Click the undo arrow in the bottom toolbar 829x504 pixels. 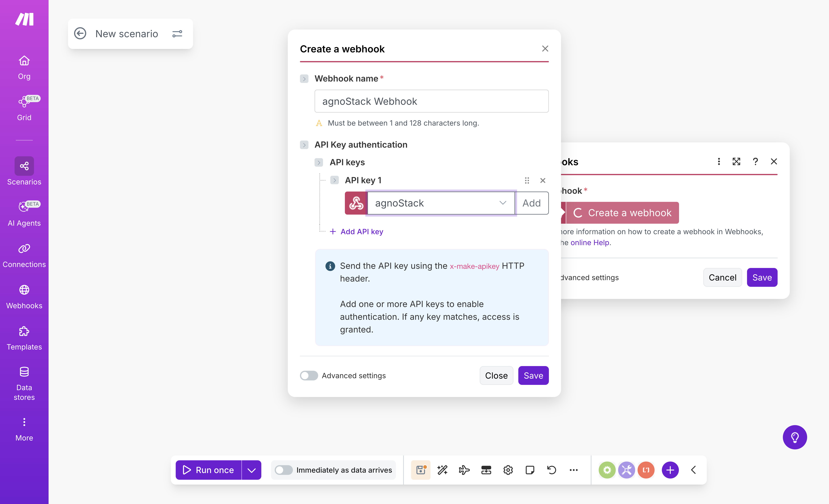pyautogui.click(x=552, y=470)
